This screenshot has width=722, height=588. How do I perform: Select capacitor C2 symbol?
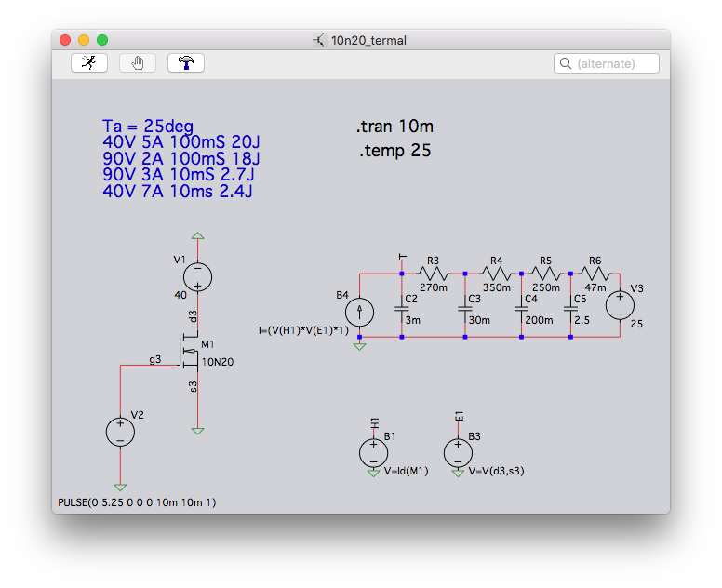pyautogui.click(x=402, y=310)
